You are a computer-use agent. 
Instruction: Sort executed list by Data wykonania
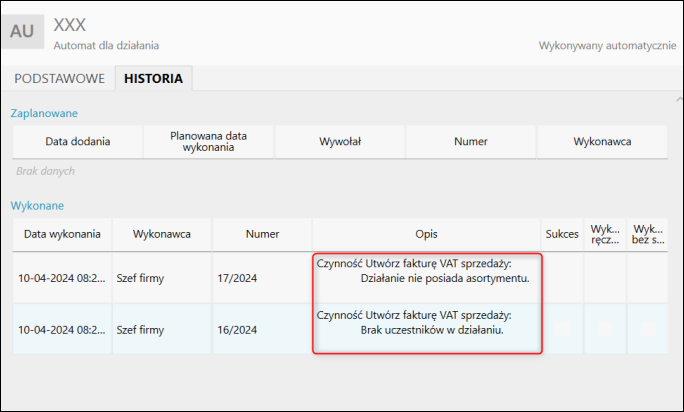(x=62, y=234)
